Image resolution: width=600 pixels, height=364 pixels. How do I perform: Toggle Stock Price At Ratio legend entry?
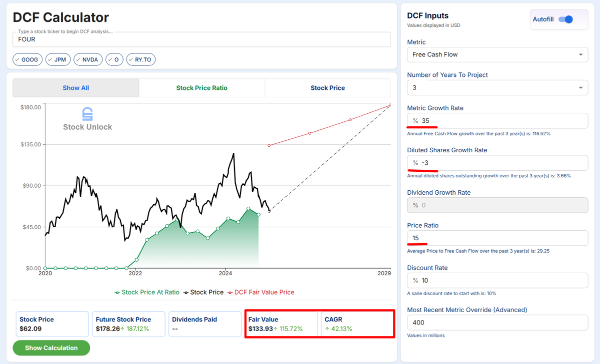[x=147, y=292]
